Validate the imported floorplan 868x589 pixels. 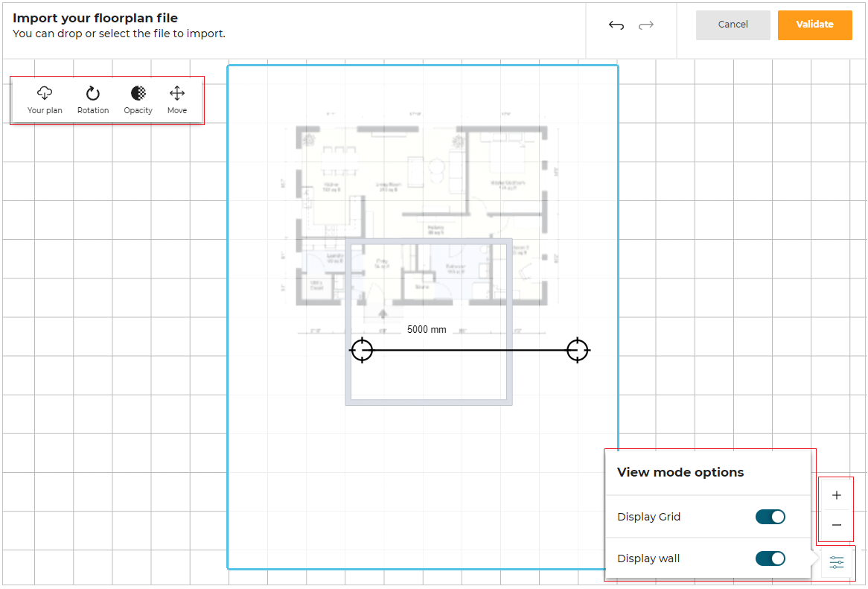[814, 25]
